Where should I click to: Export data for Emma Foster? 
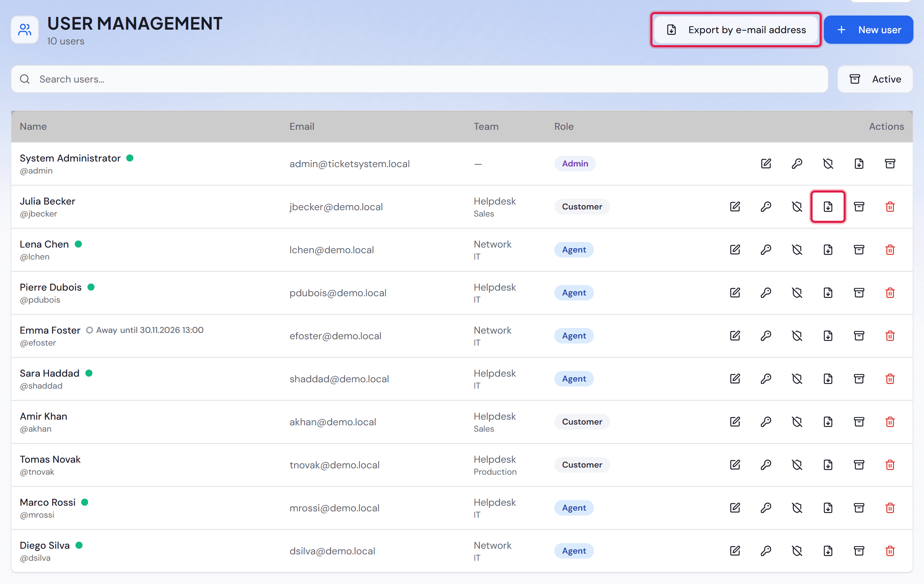point(828,336)
